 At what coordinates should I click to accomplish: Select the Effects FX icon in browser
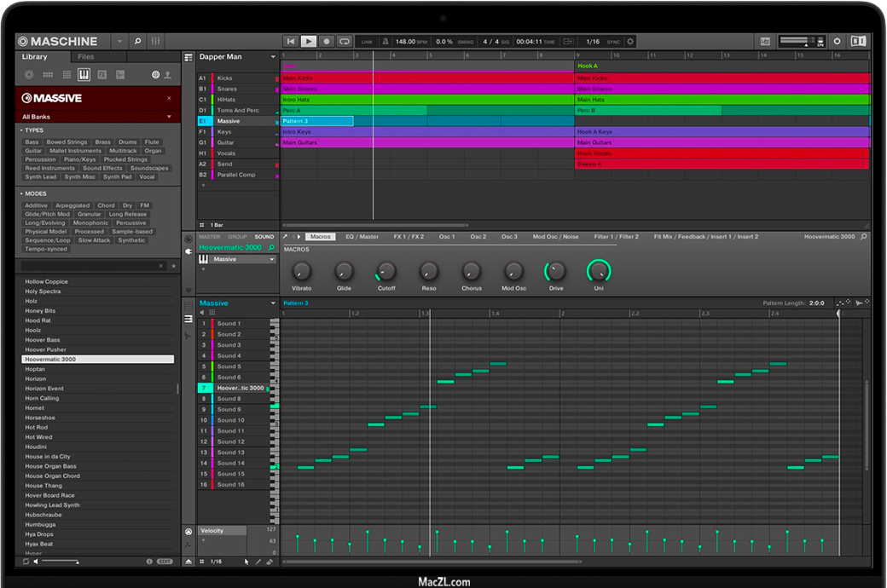pos(101,75)
